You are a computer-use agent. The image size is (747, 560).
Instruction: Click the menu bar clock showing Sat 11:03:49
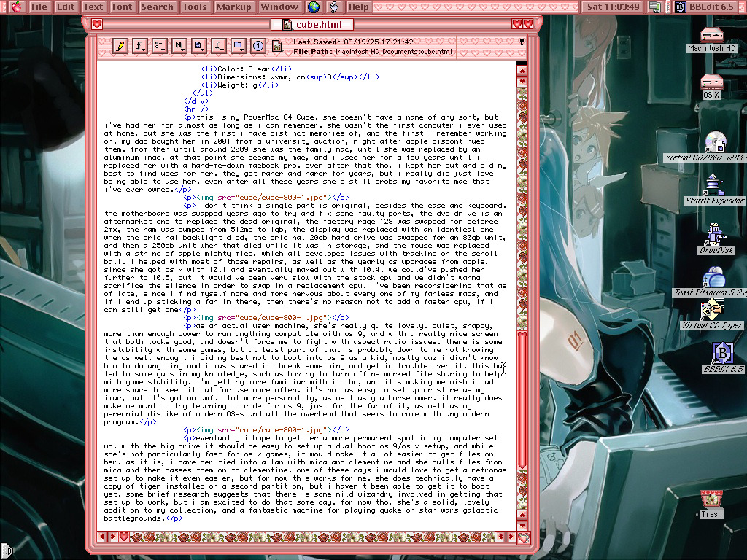click(613, 7)
